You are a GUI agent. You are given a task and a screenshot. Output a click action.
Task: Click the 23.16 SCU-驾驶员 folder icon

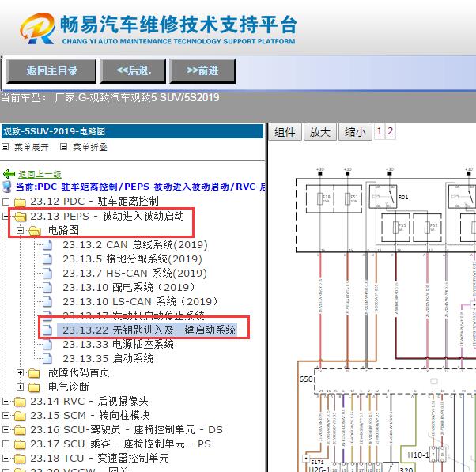(x=20, y=430)
